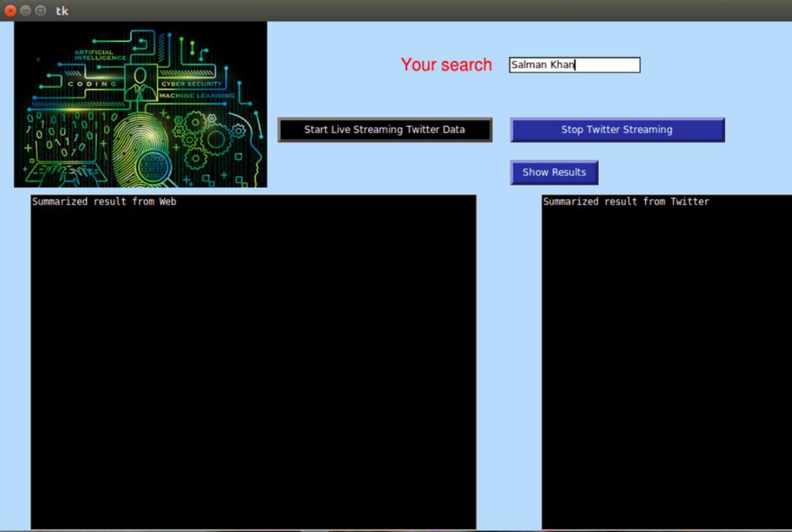Screen dimensions: 792x532
Task: Click the Show Results button
Action: 554,172
